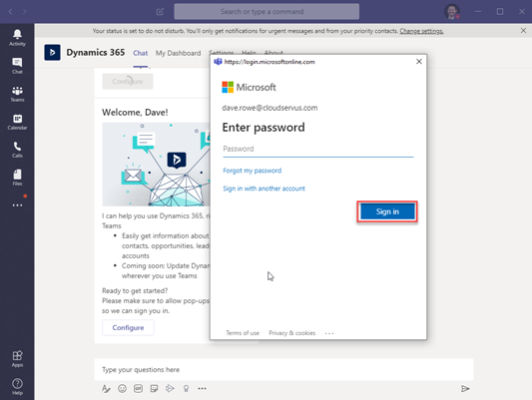Click the new chat compose icon
The width and height of the screenshot is (532, 400).
click(x=160, y=12)
